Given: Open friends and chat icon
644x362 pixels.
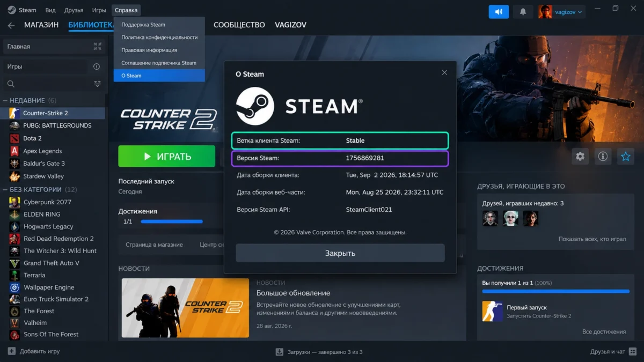Looking at the screenshot, I should (x=632, y=352).
